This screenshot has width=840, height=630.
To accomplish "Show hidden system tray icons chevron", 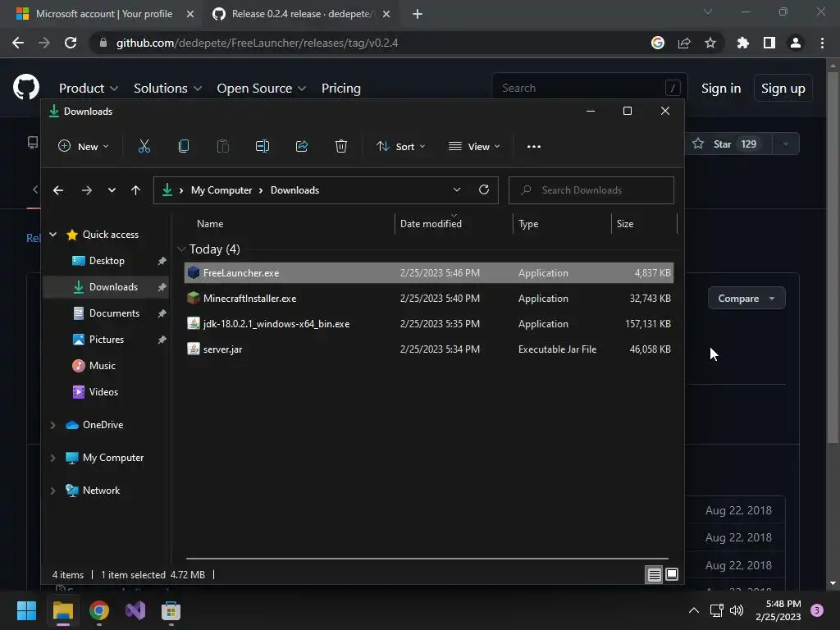I will click(x=693, y=610).
